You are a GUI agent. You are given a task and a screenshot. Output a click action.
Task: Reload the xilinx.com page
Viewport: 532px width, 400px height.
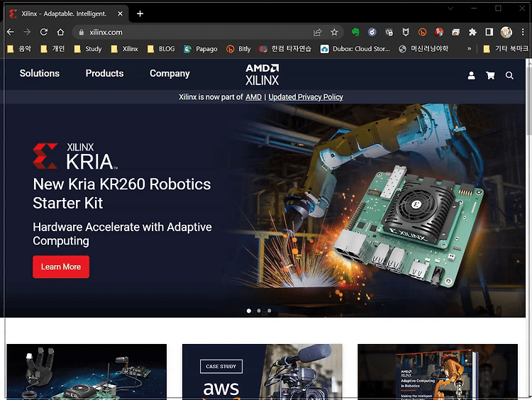(x=44, y=32)
